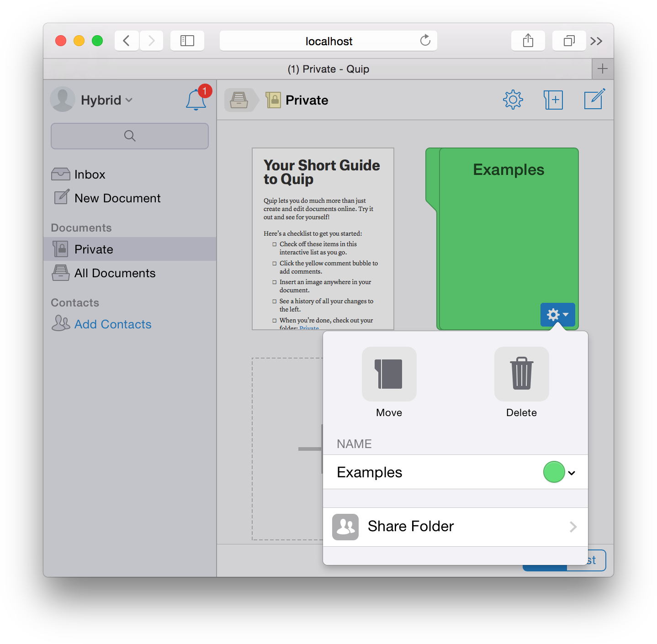This screenshot has height=644, width=657.
Task: Click the search field
Action: (x=130, y=136)
